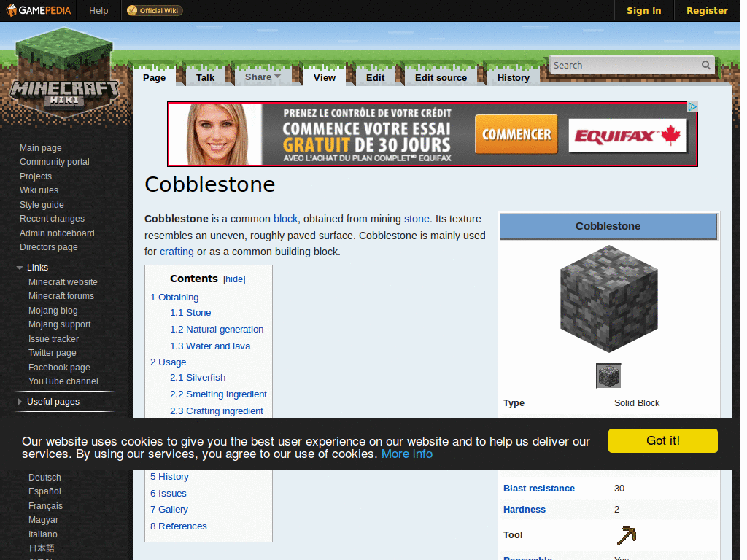Jump to 2 Usage section
The image size is (747, 560).
(x=169, y=362)
